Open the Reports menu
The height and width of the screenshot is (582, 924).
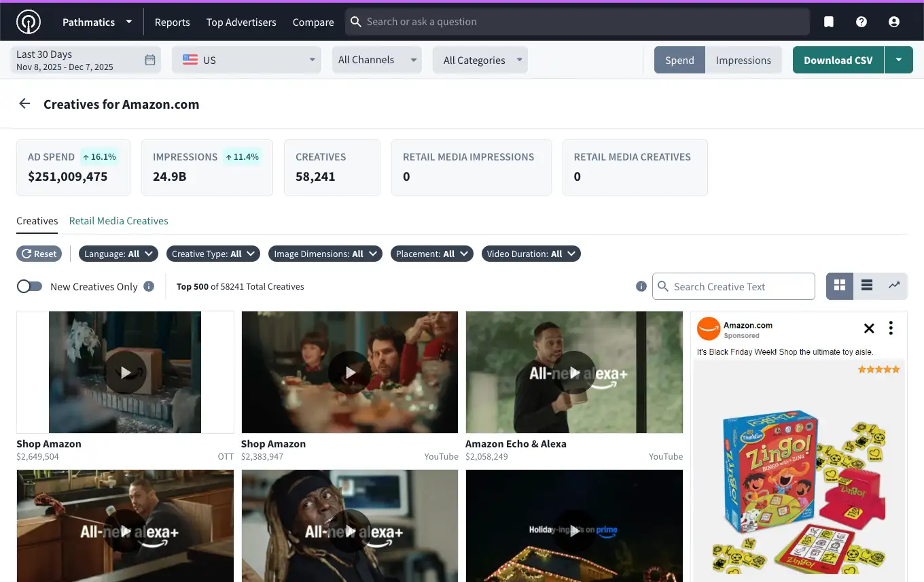tap(173, 22)
